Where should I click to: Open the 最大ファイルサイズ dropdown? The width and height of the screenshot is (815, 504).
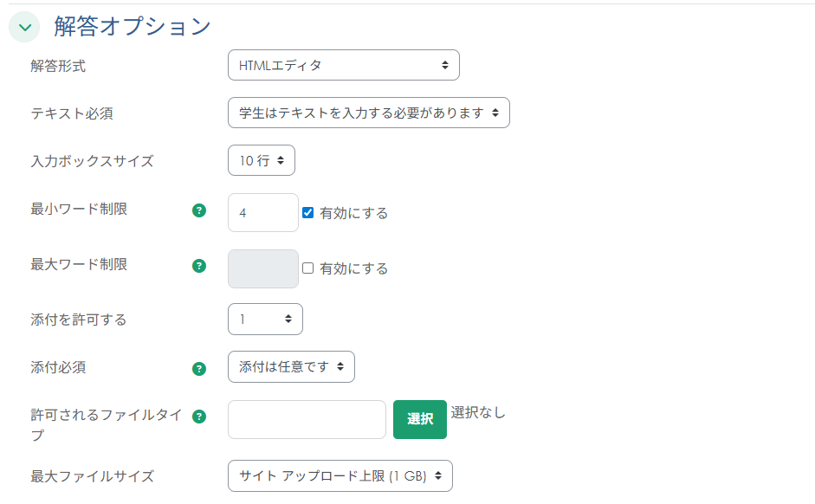click(340, 475)
